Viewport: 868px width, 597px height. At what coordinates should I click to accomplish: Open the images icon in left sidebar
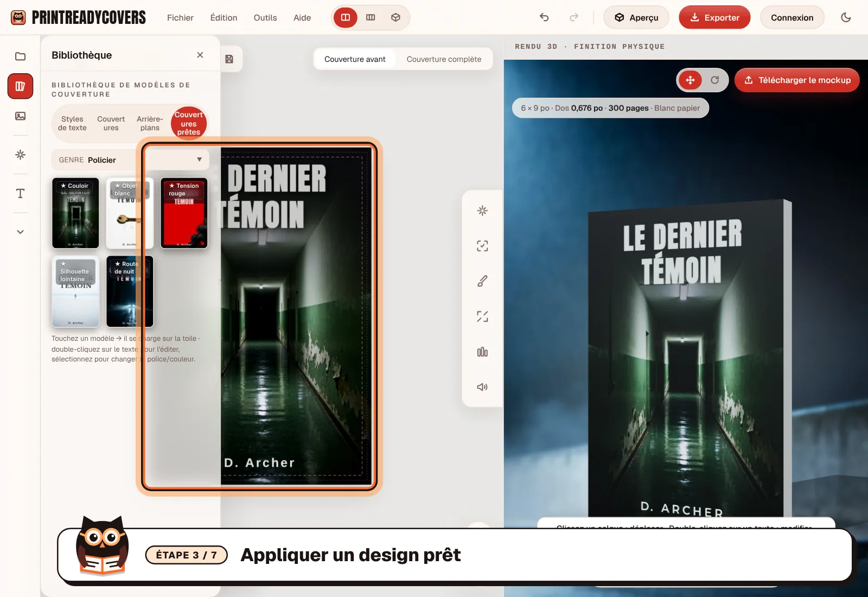click(x=20, y=116)
